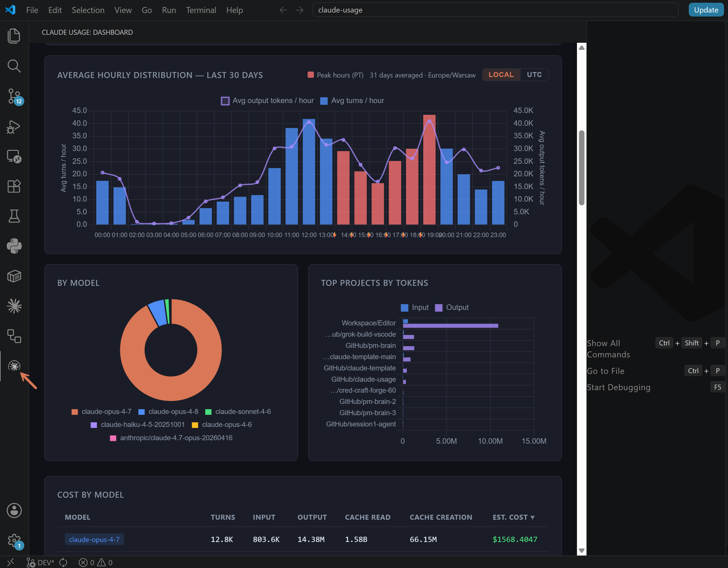Image resolution: width=728 pixels, height=568 pixels.
Task: Click the scrollbar down arrow
Action: point(582,551)
